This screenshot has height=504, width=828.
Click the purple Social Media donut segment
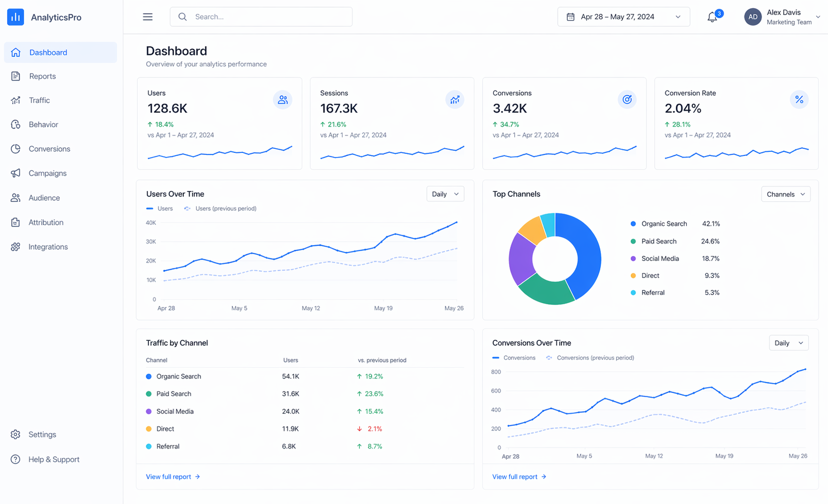pyautogui.click(x=520, y=259)
